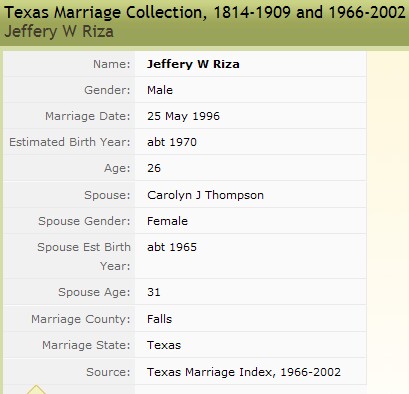Viewport: 409px width, 394px height.
Task: Click the Female spouse gender value
Action: (167, 221)
